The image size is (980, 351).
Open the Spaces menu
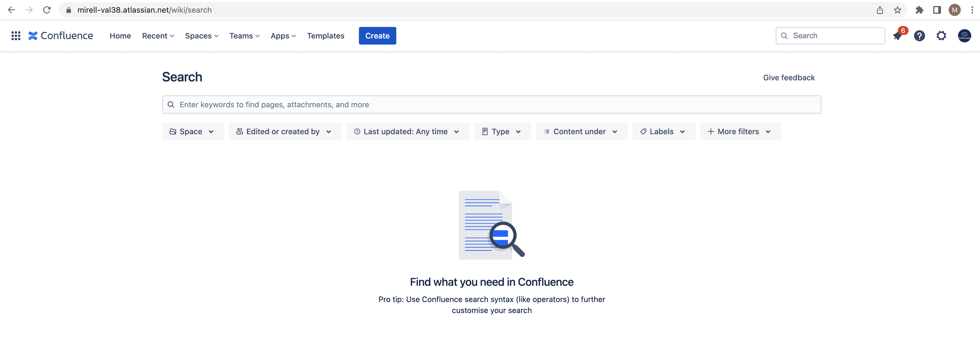pos(202,36)
